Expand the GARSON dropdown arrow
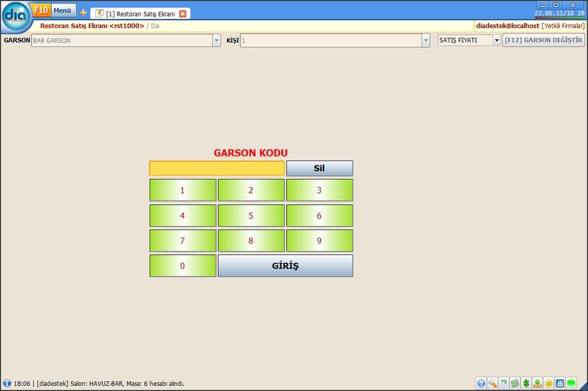588x391 pixels. click(216, 40)
